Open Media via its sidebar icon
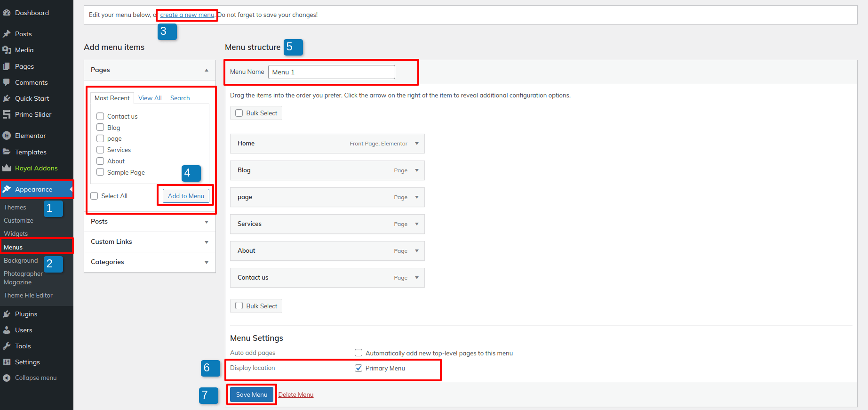This screenshot has height=410, width=868. [7, 50]
